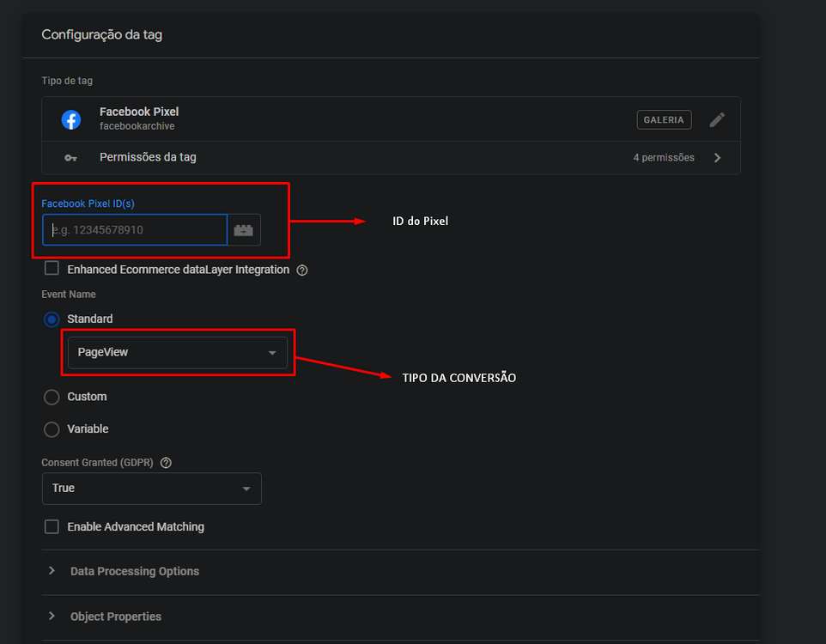Click the Permissões da tag row label
The width and height of the screenshot is (826, 644).
click(x=148, y=157)
